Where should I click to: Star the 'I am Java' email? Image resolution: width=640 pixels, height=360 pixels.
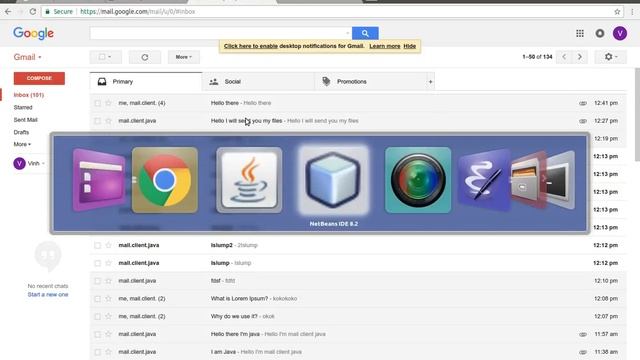[x=109, y=352]
